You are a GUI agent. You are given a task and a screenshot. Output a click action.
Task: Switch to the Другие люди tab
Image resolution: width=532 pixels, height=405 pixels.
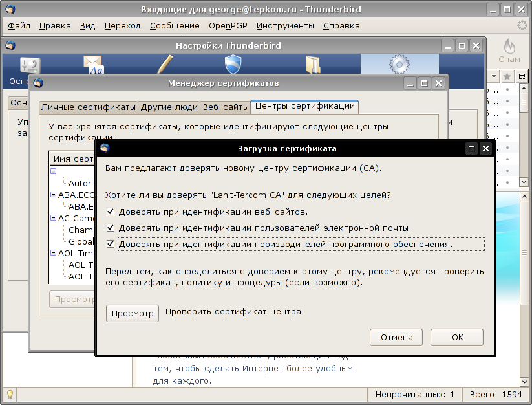[x=169, y=107]
